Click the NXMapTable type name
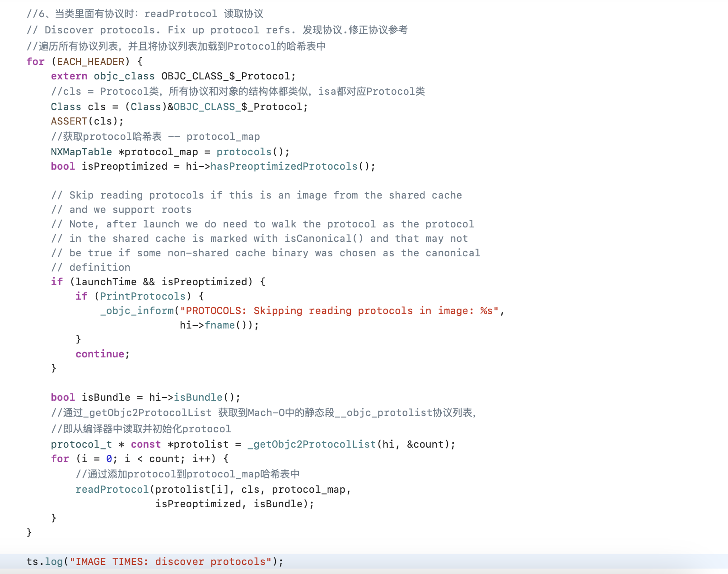Screen dimensions: 728x574 [81, 152]
